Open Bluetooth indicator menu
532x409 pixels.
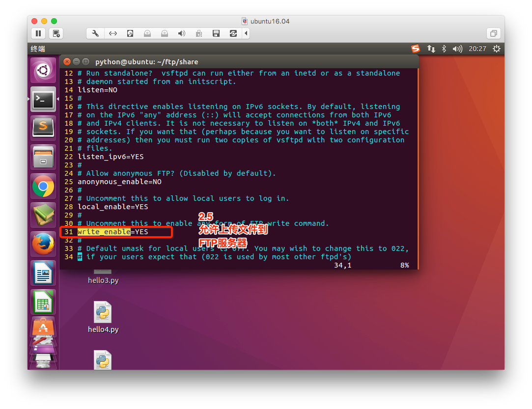tap(444, 49)
